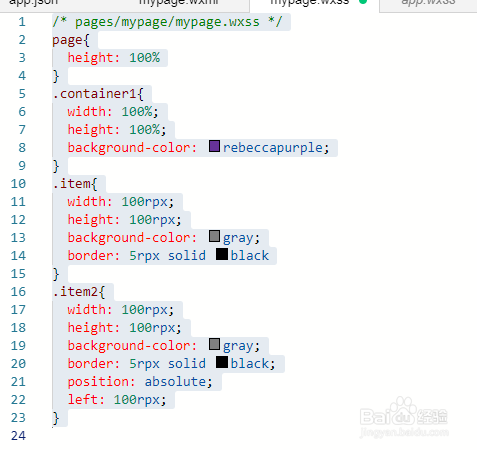477x450 pixels.
Task: Click the closing brace on line 9
Action: pos(56,166)
